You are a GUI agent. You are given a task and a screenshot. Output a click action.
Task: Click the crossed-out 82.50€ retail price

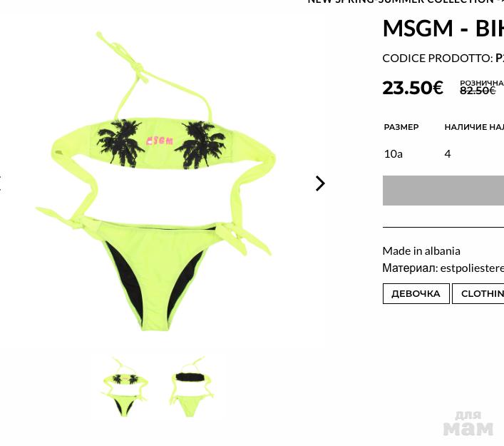click(x=478, y=91)
